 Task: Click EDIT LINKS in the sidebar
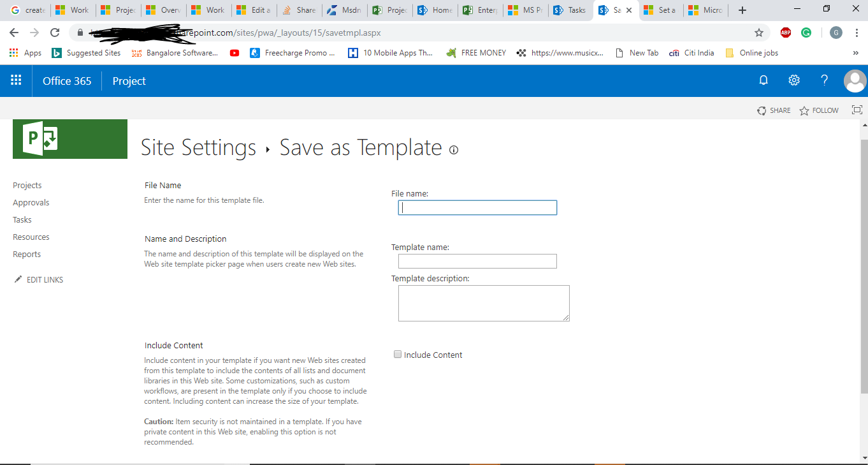click(39, 279)
